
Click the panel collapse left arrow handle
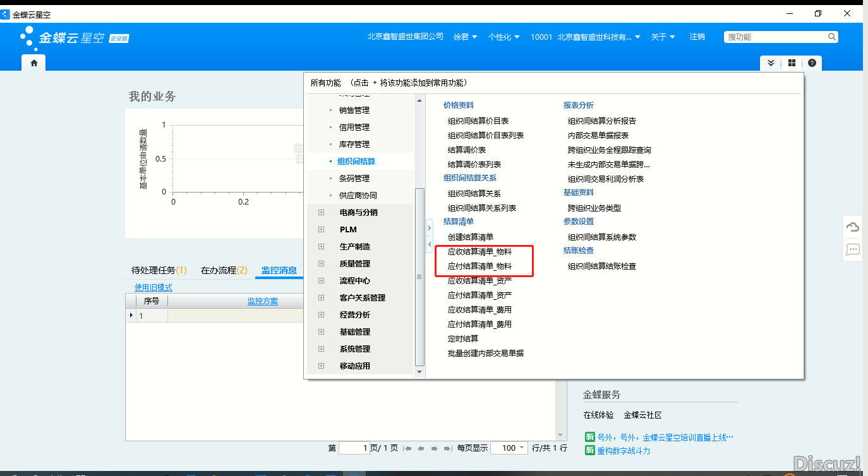[430, 244]
